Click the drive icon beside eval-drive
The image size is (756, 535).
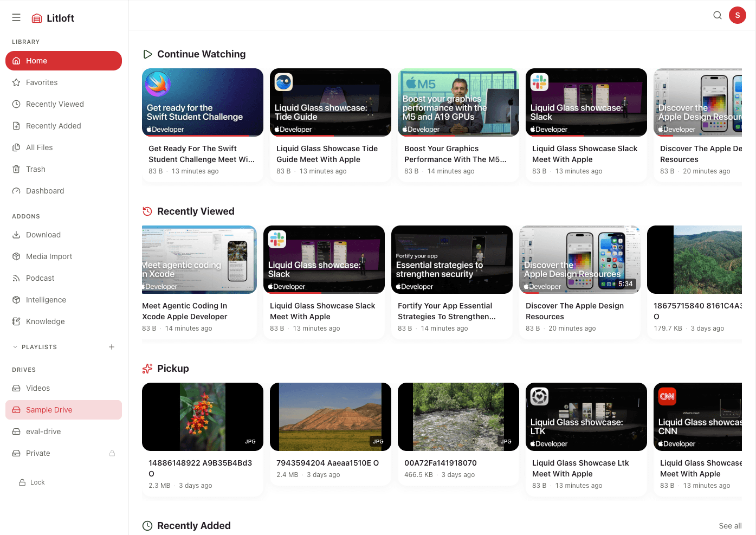pos(16,431)
